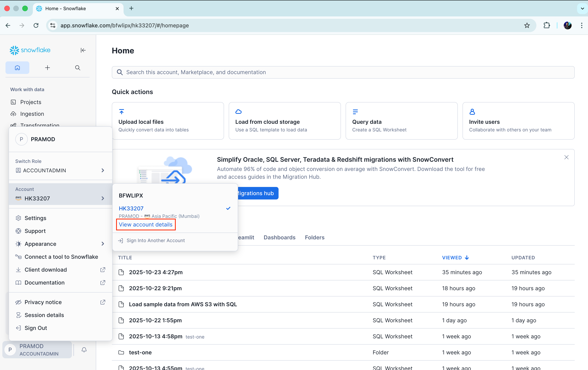Open the PRAMOD ACCOUNTADMIN user menu

pyautogui.click(x=37, y=349)
